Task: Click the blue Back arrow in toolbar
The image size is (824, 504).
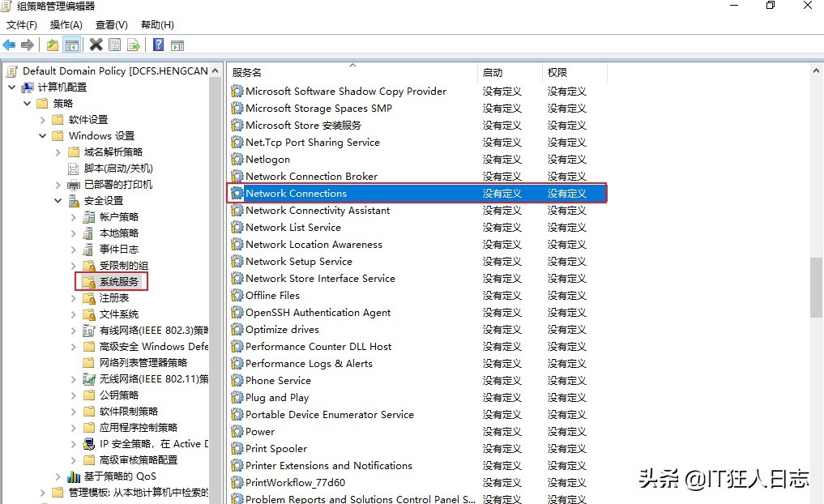Action: pos(10,45)
